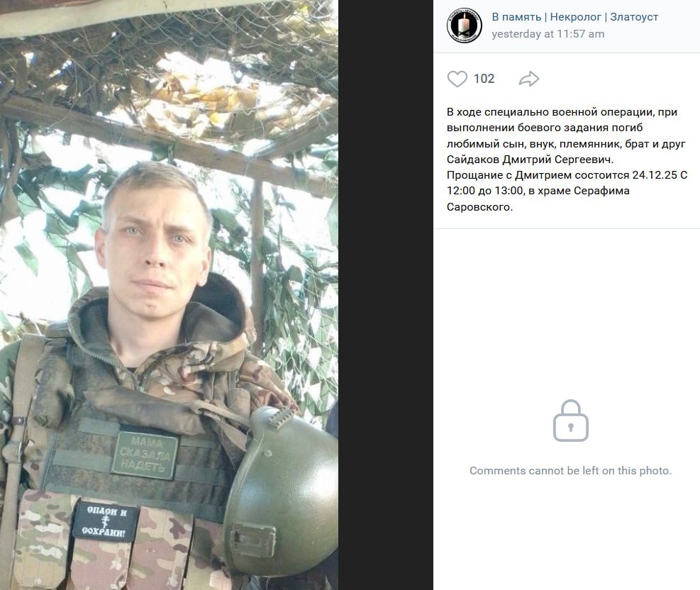Image resolution: width=700 pixels, height=590 pixels.
Task: Click the 'храме Серафима Саровского' text
Action: (538, 199)
